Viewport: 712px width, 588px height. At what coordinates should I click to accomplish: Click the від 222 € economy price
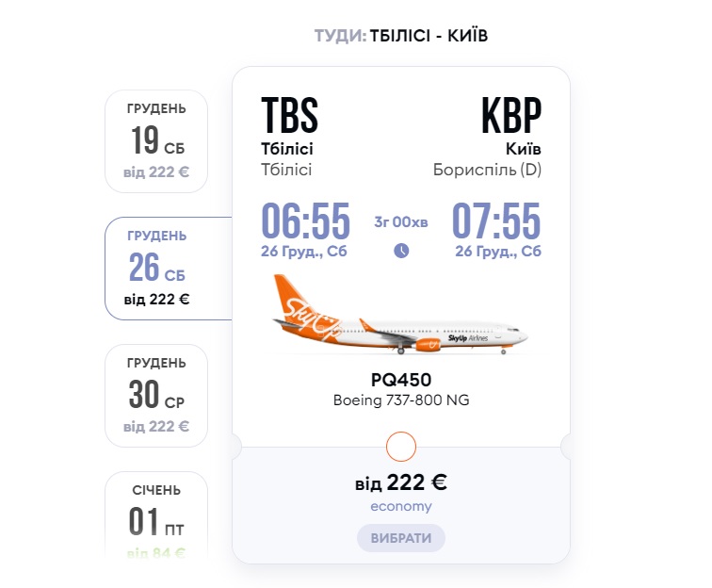point(401,483)
